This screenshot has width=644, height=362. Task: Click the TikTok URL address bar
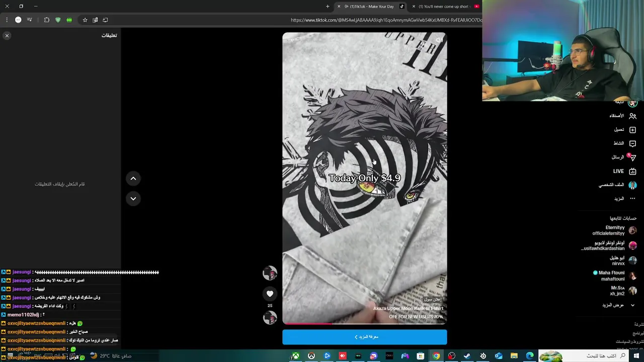386,20
